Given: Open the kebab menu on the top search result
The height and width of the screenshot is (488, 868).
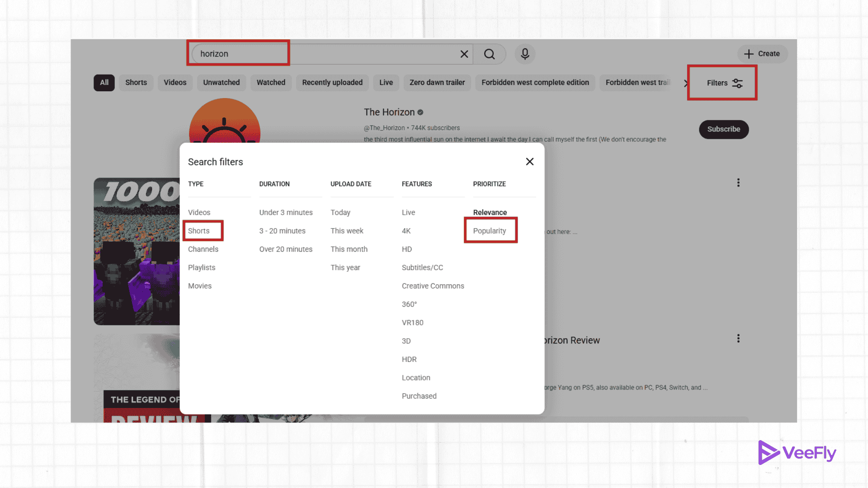Looking at the screenshot, I should click(738, 183).
